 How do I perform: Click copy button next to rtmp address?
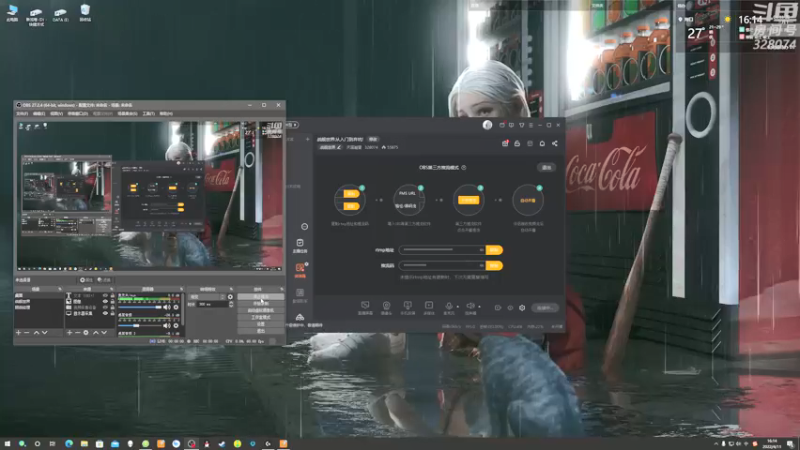(492, 250)
